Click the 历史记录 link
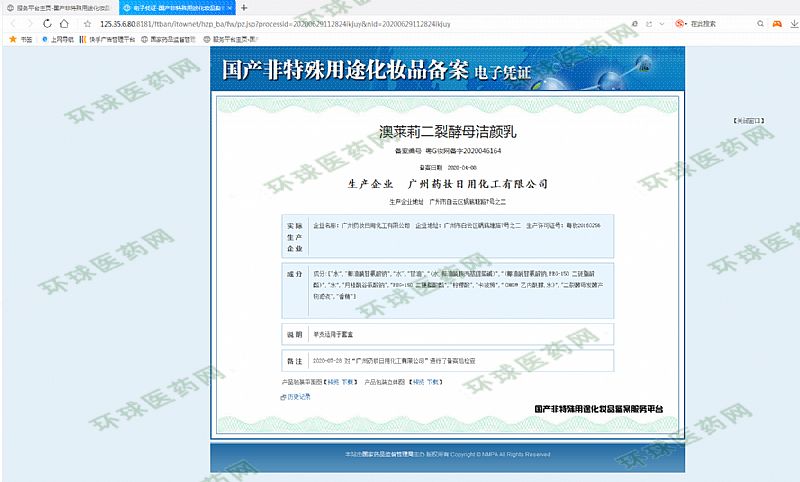The height and width of the screenshot is (482, 800). (297, 397)
